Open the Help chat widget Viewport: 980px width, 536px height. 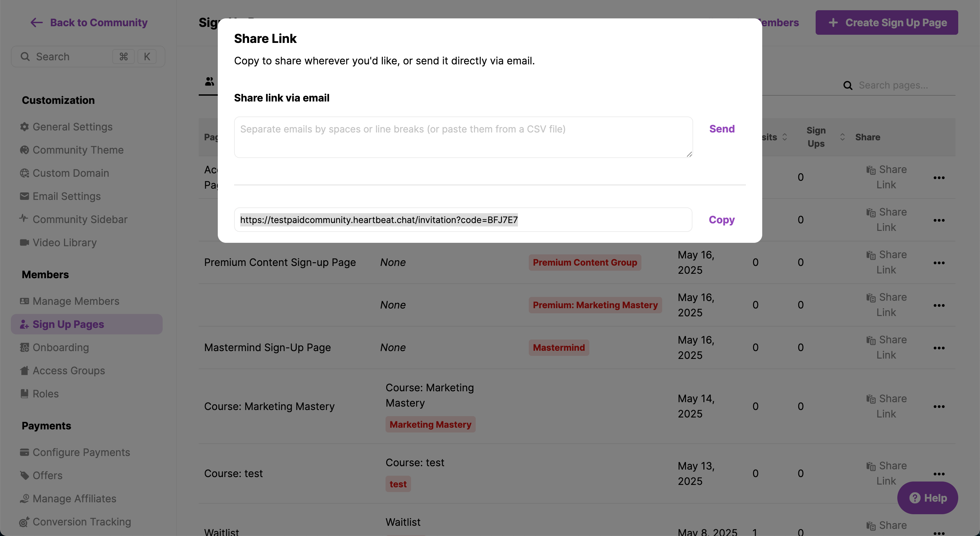click(928, 498)
